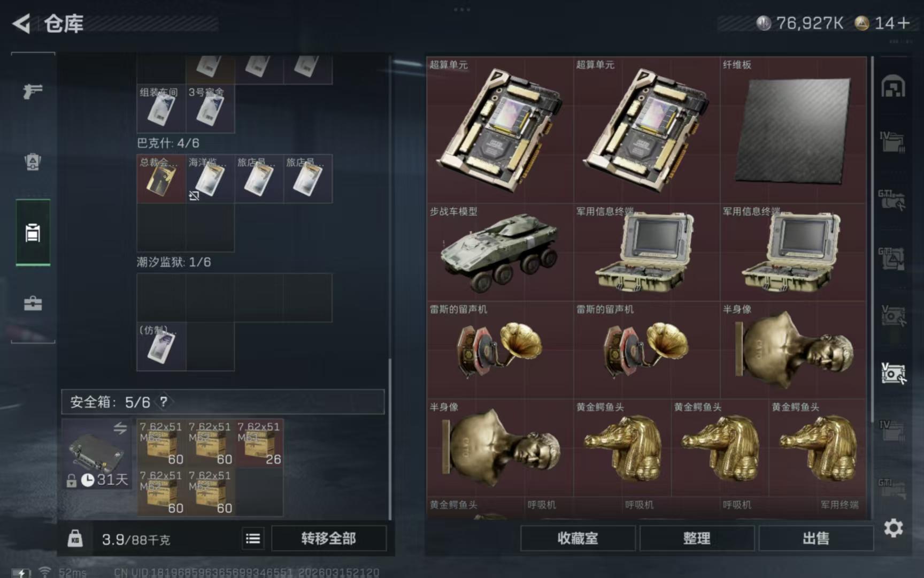924x578 pixels.
Task: Open the main stash house icon tab
Action: coord(892,87)
